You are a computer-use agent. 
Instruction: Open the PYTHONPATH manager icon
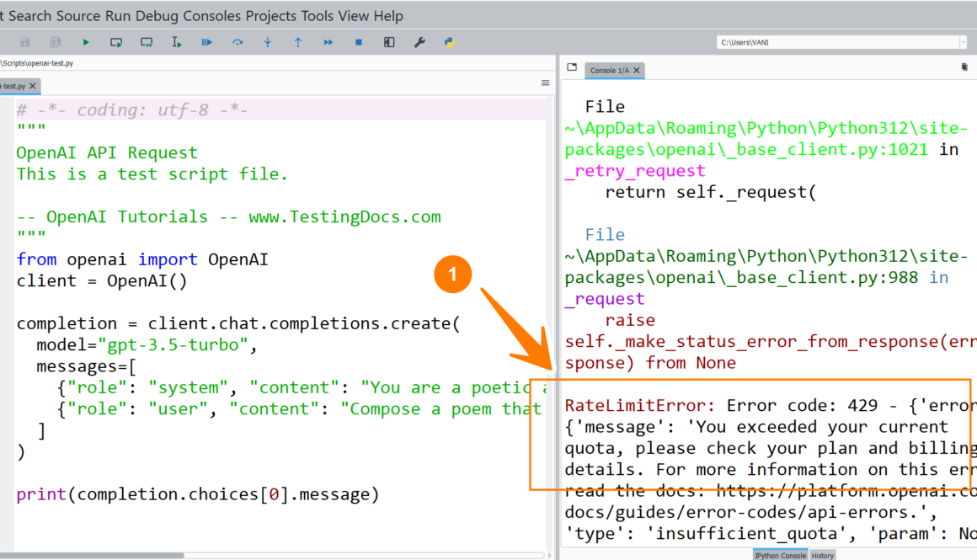click(450, 42)
